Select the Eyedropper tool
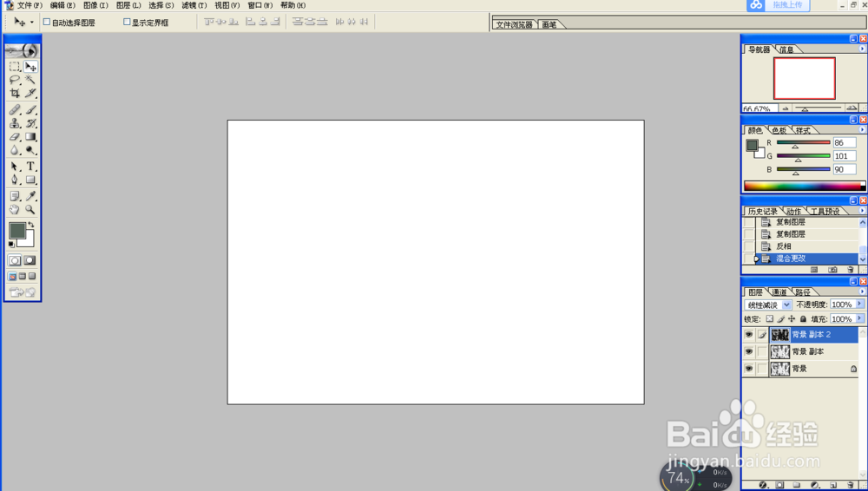The height and width of the screenshot is (491, 868). coord(30,196)
